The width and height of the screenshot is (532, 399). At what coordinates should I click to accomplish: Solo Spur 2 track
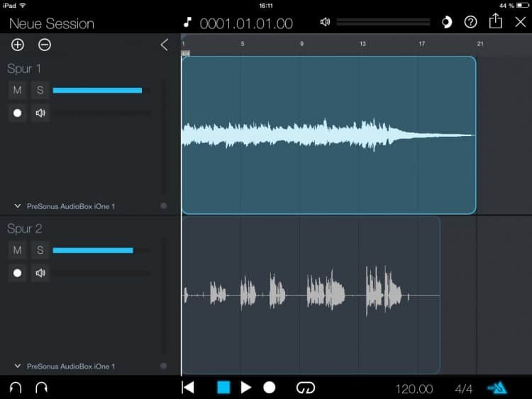(40, 250)
